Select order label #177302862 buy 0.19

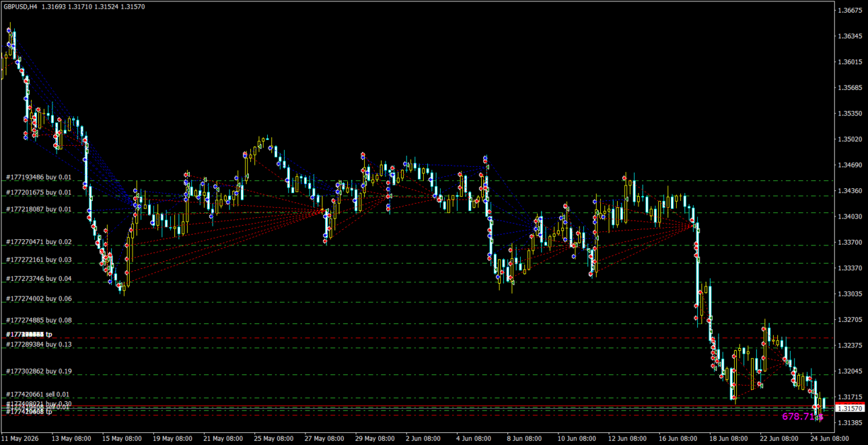pos(38,372)
